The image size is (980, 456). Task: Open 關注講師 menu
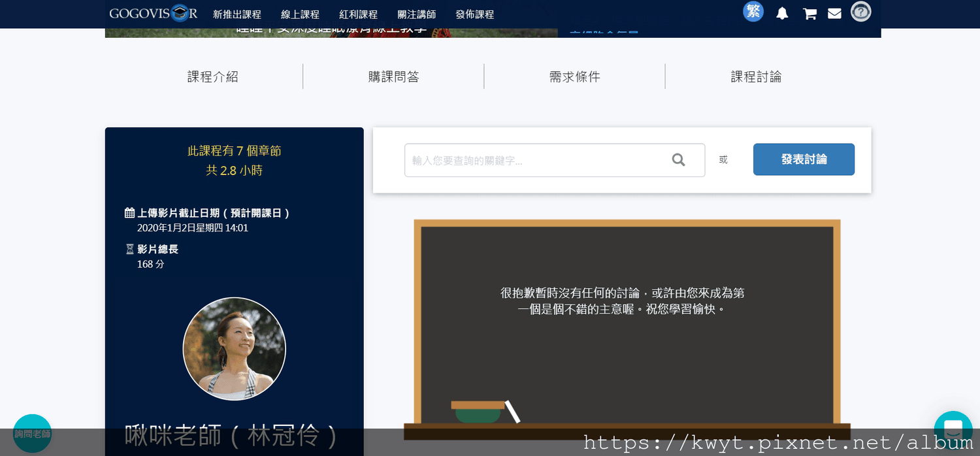tap(416, 14)
